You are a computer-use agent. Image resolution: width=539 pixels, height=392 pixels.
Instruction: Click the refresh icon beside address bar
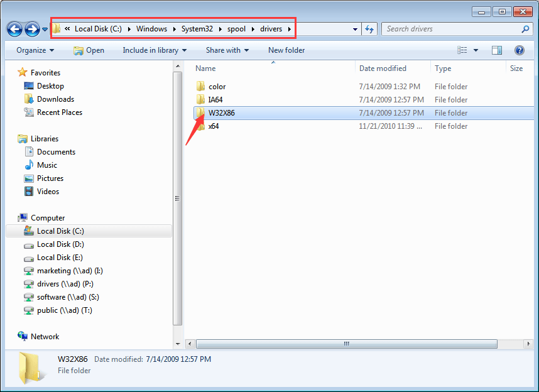coord(369,29)
